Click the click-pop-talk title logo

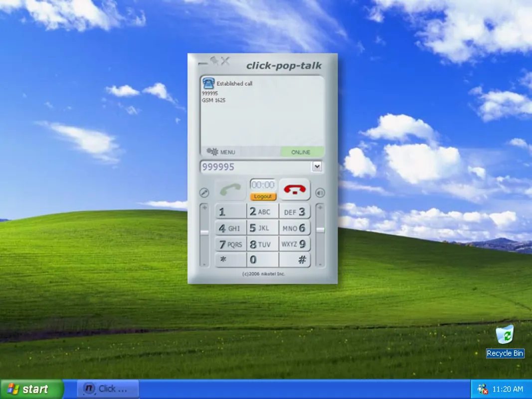tap(284, 65)
